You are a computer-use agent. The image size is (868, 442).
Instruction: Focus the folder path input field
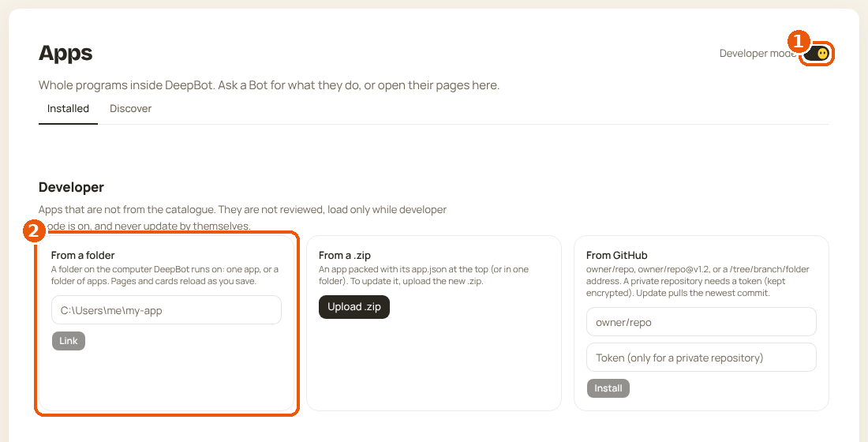click(x=166, y=310)
